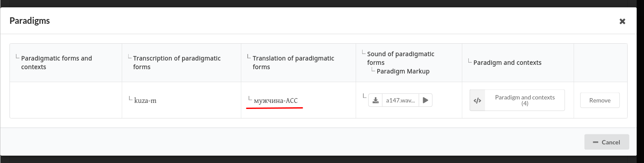Select the мужчина-ACC translation cell
This screenshot has width=644, height=163.
pos(298,100)
